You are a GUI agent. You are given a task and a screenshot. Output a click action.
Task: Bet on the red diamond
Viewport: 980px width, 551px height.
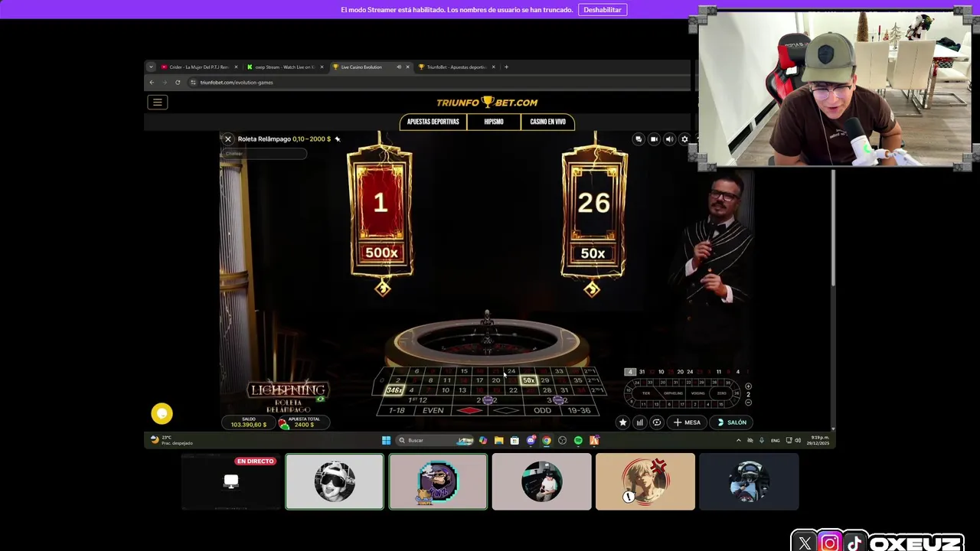(x=470, y=410)
